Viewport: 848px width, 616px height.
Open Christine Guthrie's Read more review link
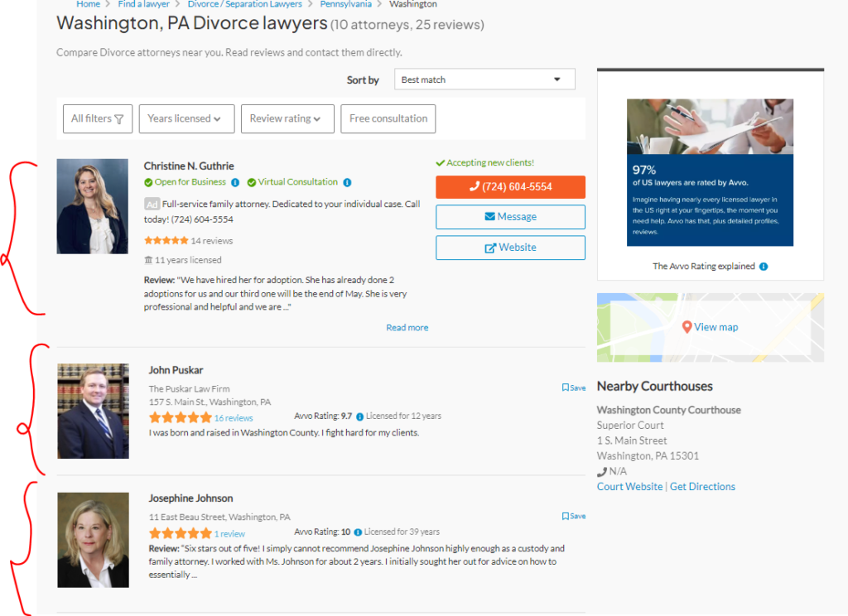pos(407,327)
